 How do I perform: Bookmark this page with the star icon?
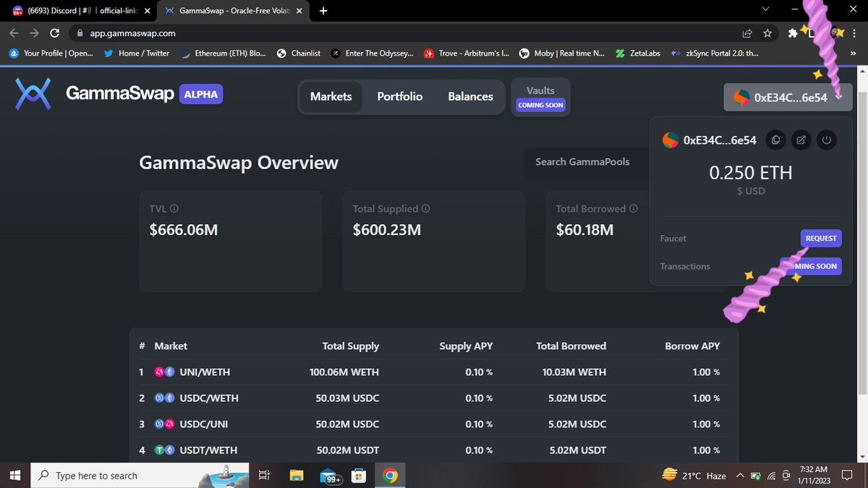pos(767,33)
